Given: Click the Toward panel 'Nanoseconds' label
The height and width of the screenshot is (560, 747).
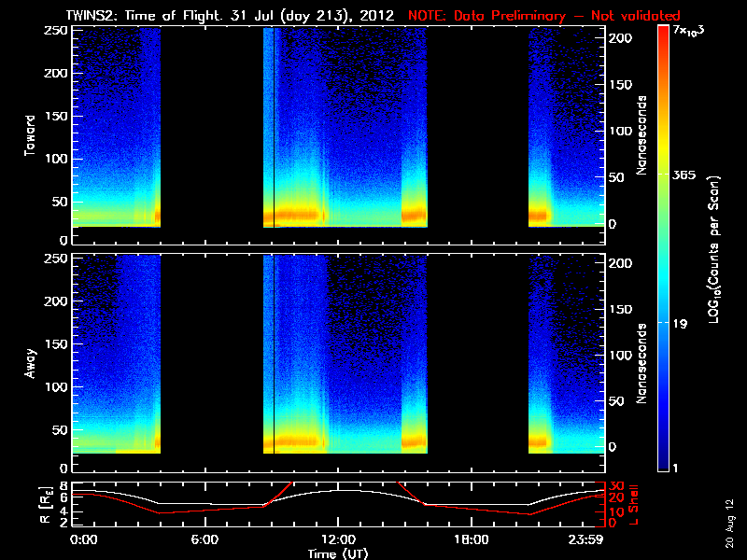Looking at the screenshot, I should pyautogui.click(x=641, y=135).
